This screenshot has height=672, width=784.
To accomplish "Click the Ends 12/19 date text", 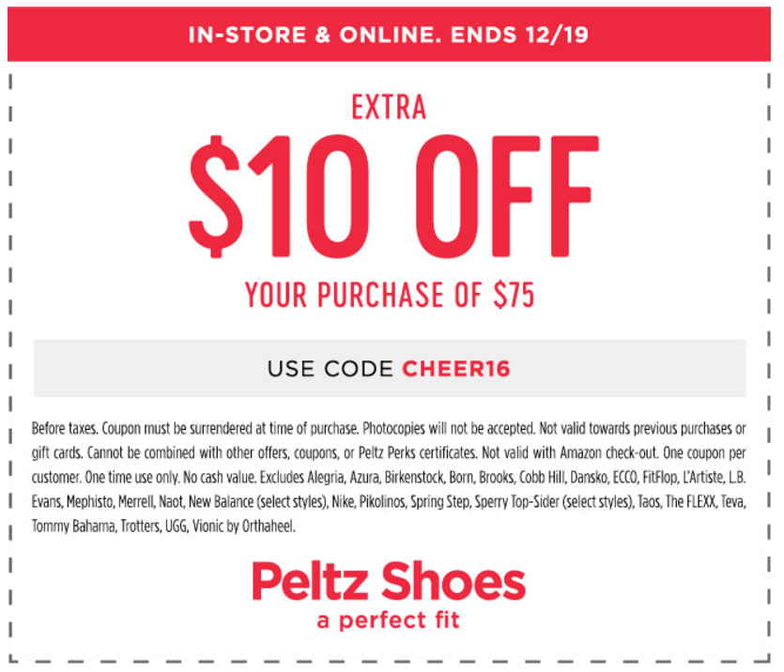I will tap(519, 35).
